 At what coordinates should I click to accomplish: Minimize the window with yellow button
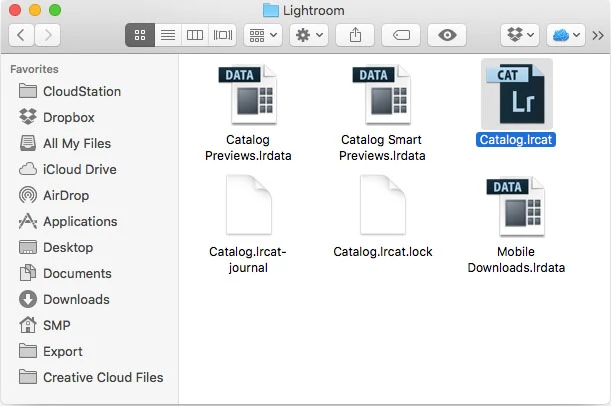click(35, 10)
